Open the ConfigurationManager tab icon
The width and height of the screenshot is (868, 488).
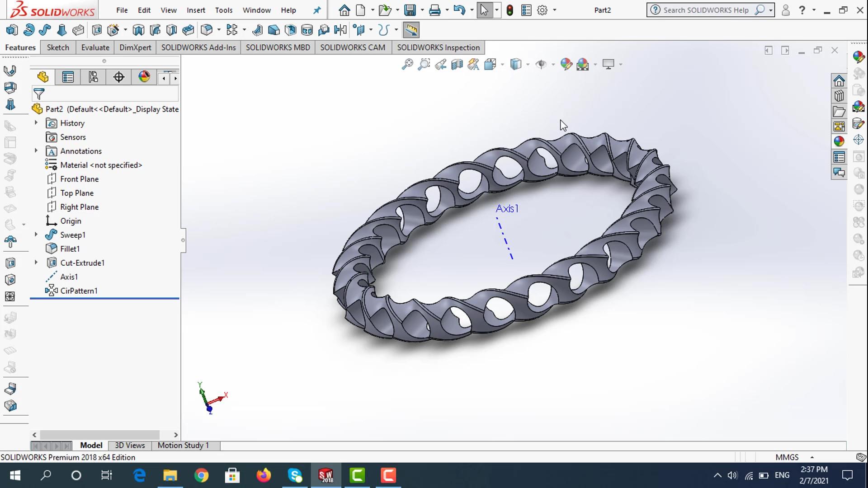93,77
